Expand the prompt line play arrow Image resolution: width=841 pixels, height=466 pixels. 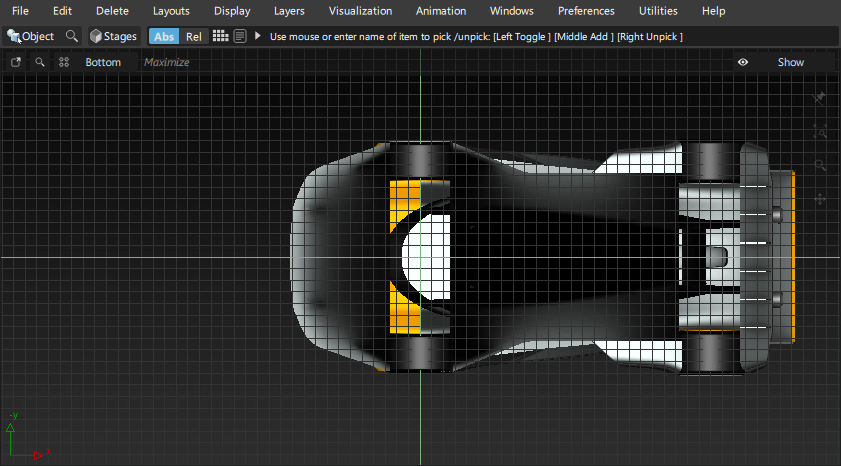coord(258,36)
